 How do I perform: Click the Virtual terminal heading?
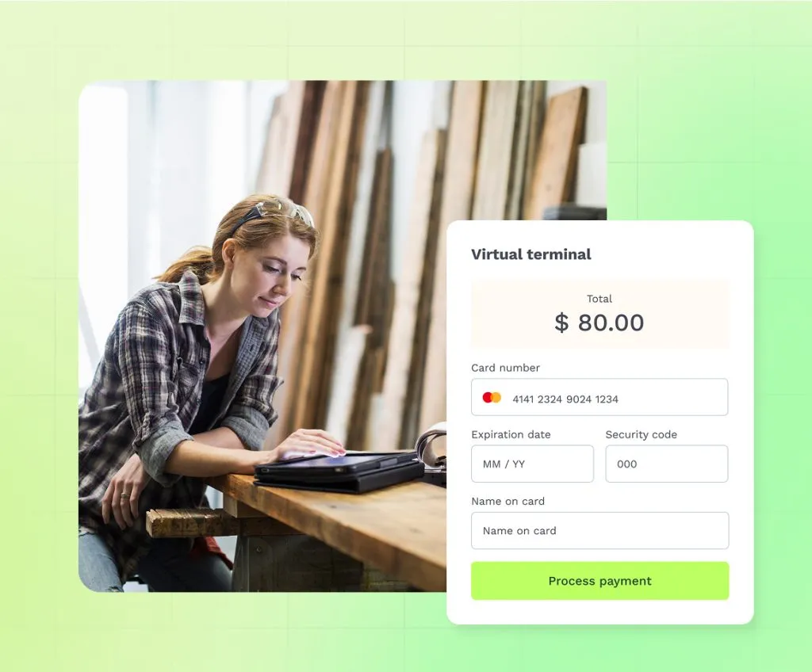(530, 254)
